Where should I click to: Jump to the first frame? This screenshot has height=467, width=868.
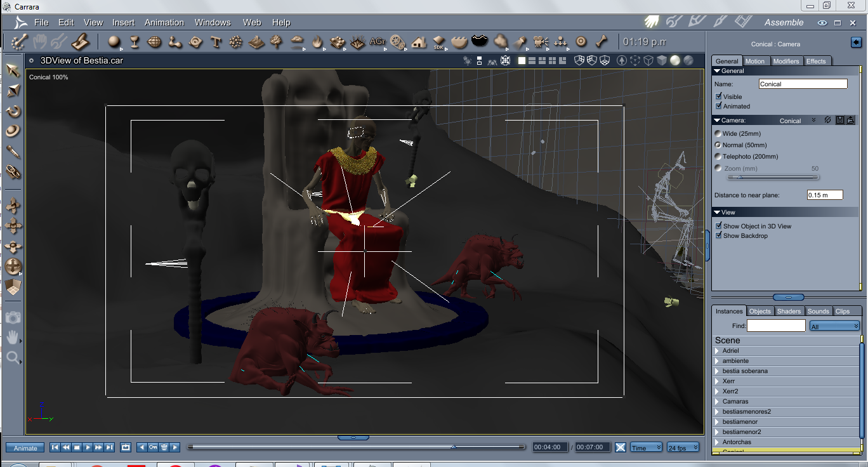[x=55, y=447]
